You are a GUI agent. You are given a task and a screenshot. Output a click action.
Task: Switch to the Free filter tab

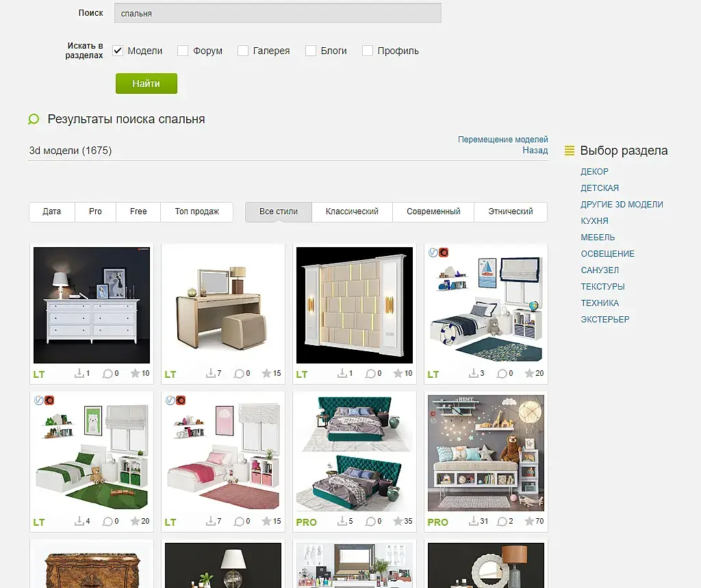(138, 212)
